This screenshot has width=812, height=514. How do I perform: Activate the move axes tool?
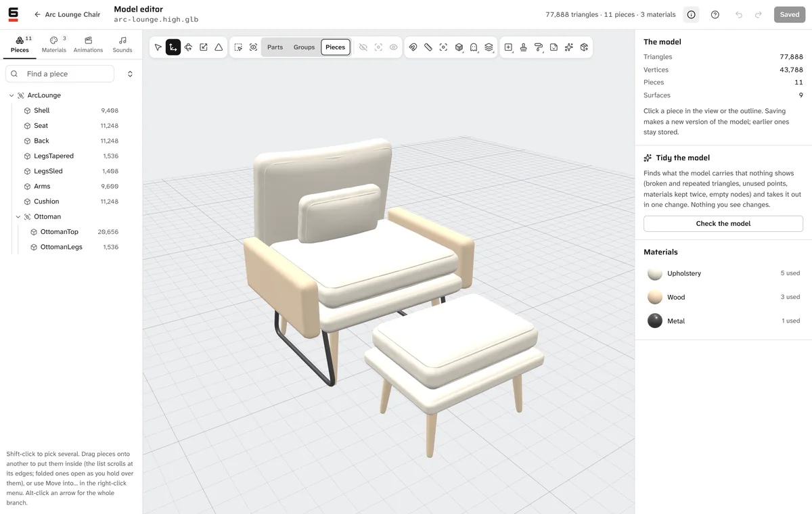point(173,47)
